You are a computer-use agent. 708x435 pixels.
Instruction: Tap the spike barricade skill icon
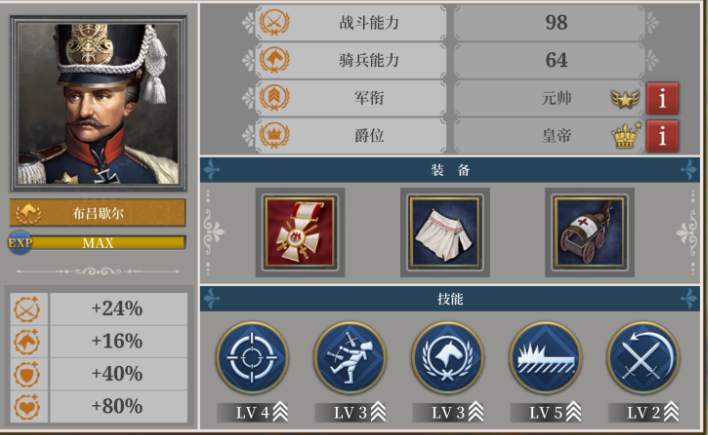(x=545, y=358)
